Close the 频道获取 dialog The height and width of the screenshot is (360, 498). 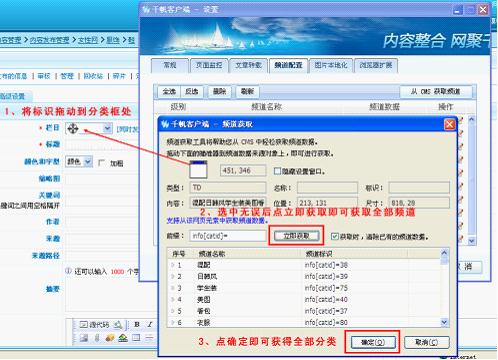tap(449, 124)
